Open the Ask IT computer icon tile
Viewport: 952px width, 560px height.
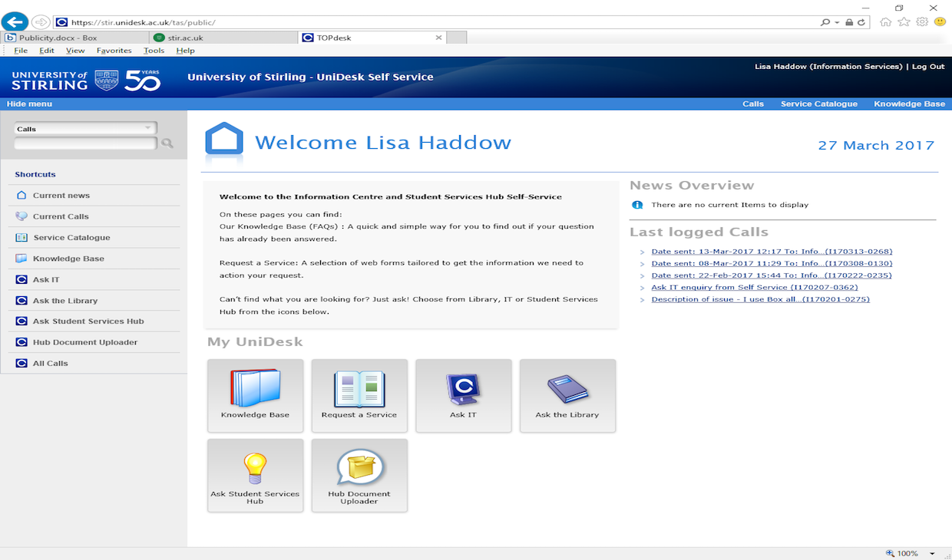[463, 395]
